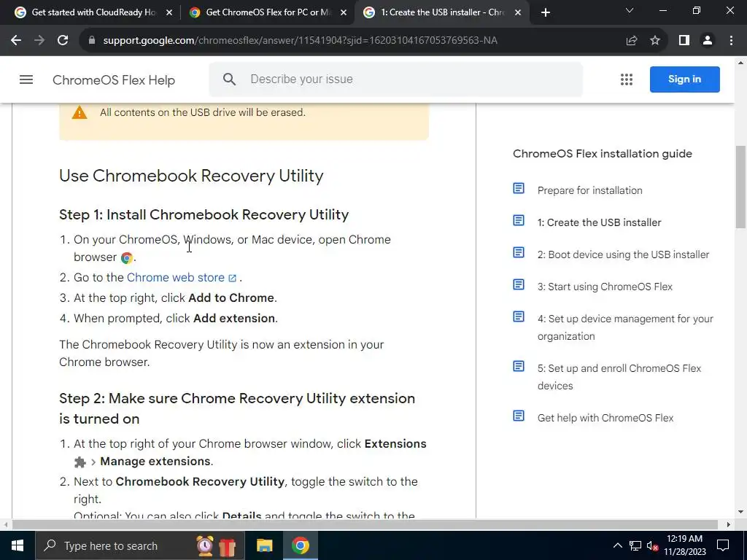Open 4: Set up device management link
The height and width of the screenshot is (560, 747).
[625, 327]
